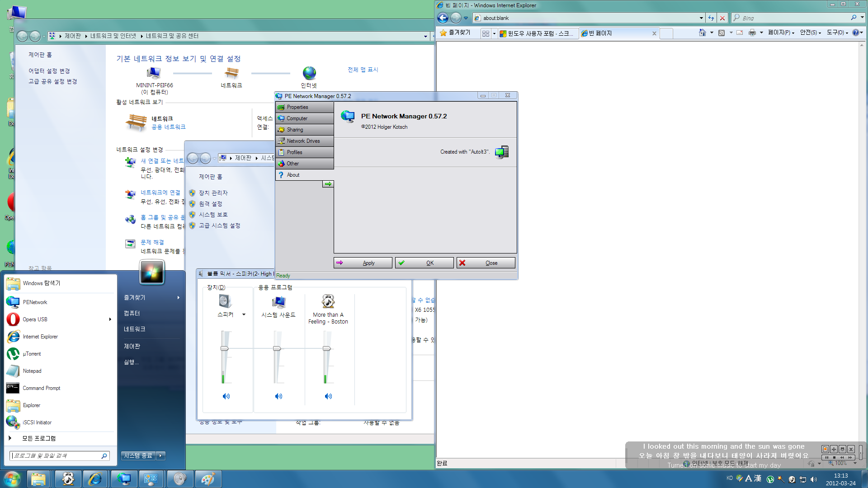Mute the Speaker device in volume mixer
The width and height of the screenshot is (868, 488).
point(226,396)
